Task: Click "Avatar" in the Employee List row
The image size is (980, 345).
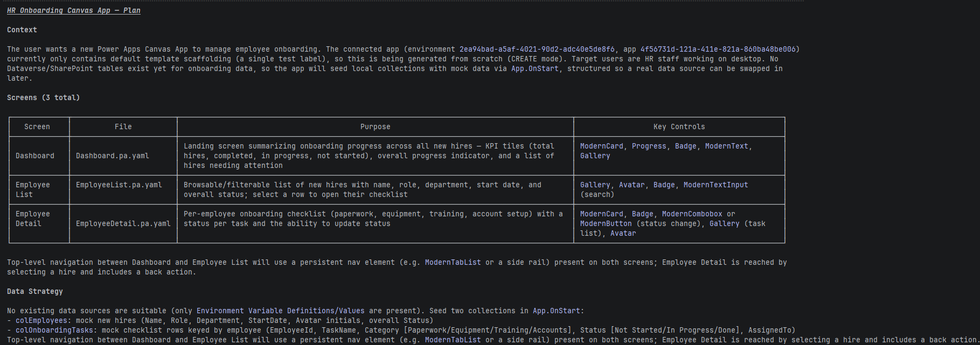Action: [632, 185]
